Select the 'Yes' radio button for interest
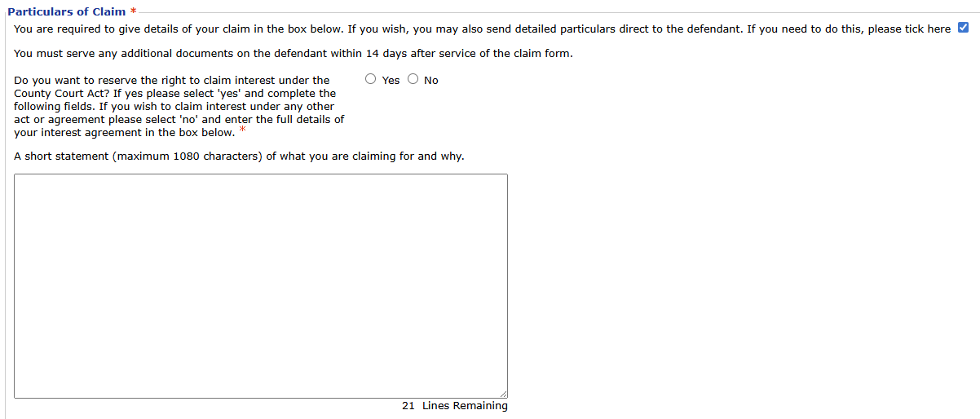Screen dimensions: 980x419 [x=371, y=79]
